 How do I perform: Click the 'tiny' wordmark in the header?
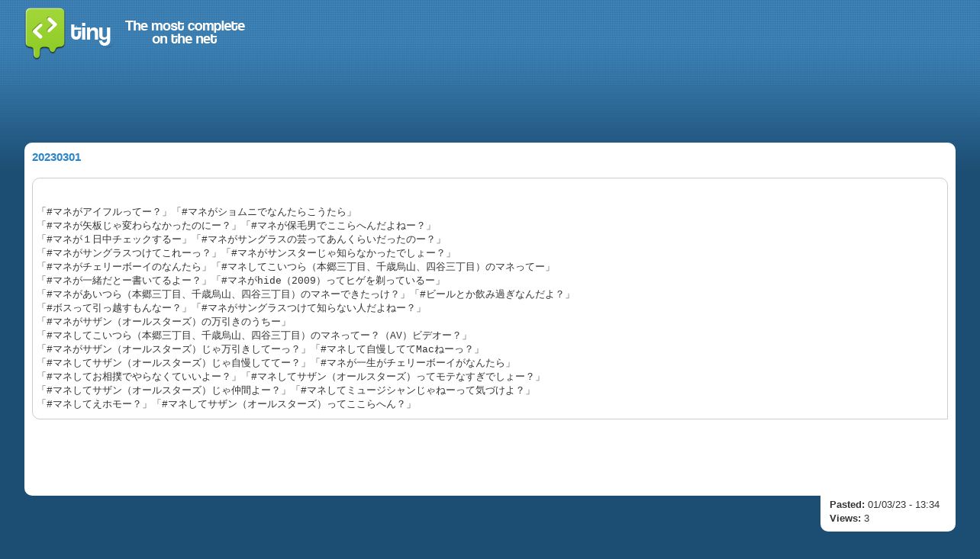click(x=90, y=33)
